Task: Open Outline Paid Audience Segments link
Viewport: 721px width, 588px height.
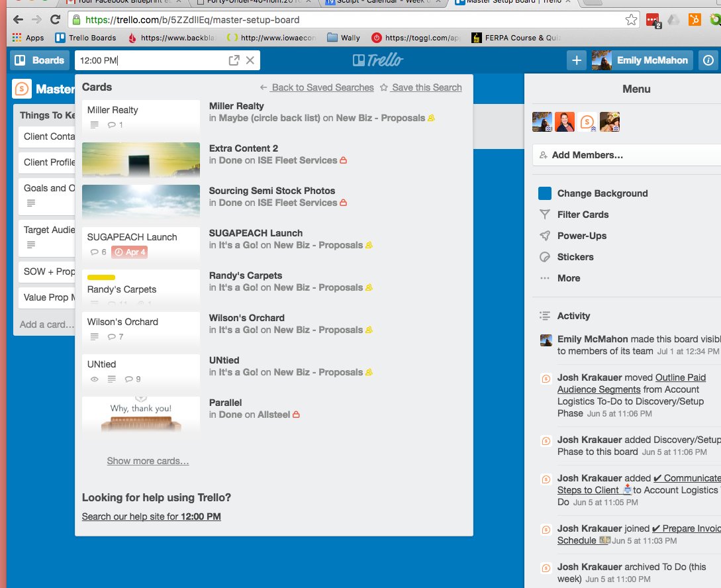Action: click(632, 383)
